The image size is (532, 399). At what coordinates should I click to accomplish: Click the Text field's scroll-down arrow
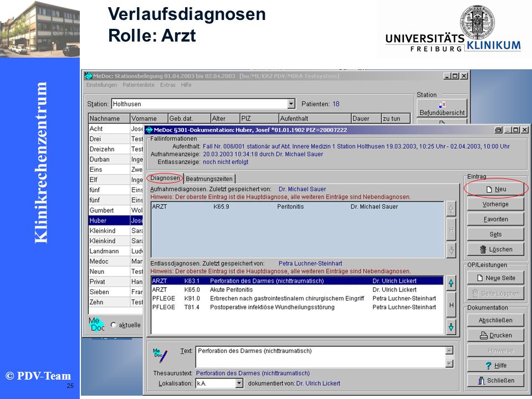449,364
